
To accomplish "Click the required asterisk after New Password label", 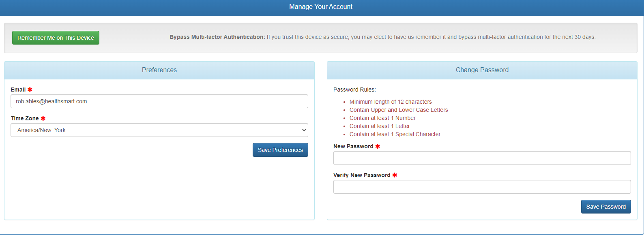I will [x=378, y=146].
